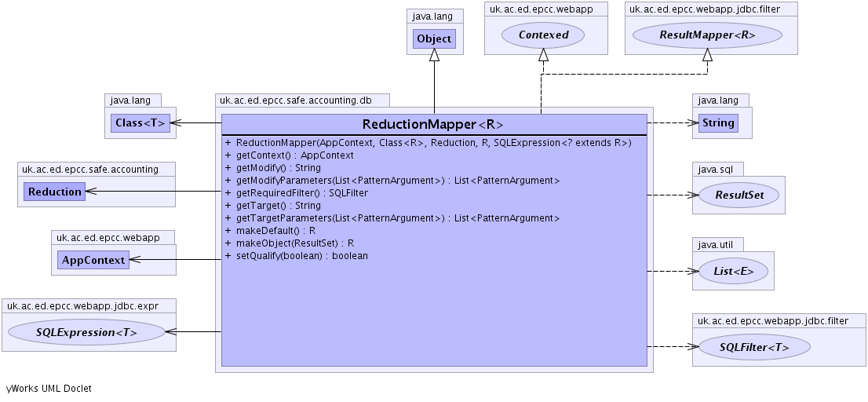The image size is (868, 402).
Task: Click the makeObject(ResultSet) method line
Action: coord(294,243)
